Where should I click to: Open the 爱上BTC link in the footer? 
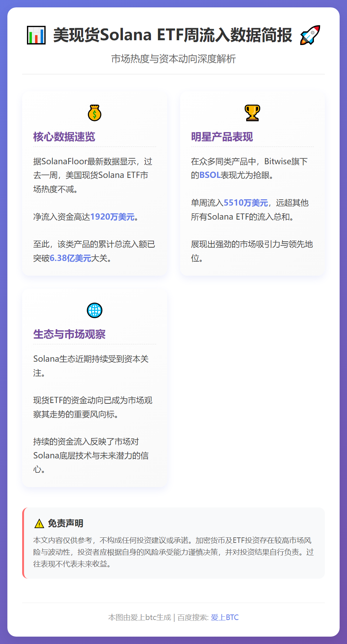pos(225,617)
